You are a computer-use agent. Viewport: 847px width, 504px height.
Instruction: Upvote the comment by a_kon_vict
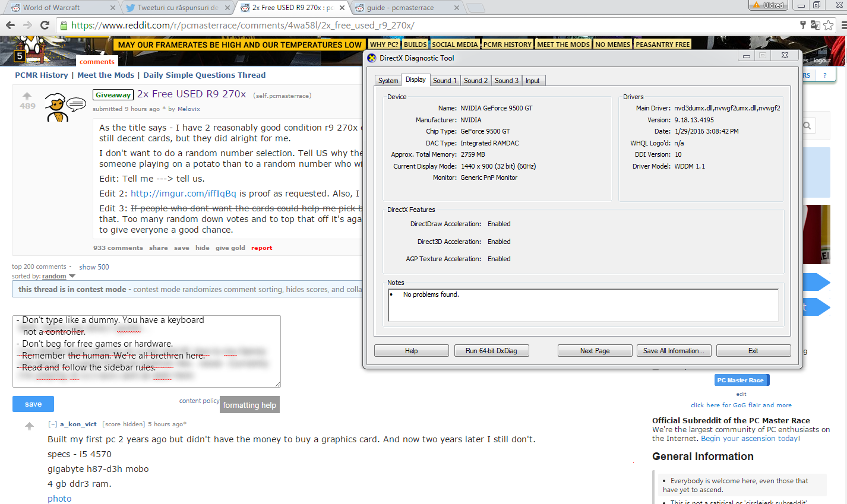pos(29,426)
